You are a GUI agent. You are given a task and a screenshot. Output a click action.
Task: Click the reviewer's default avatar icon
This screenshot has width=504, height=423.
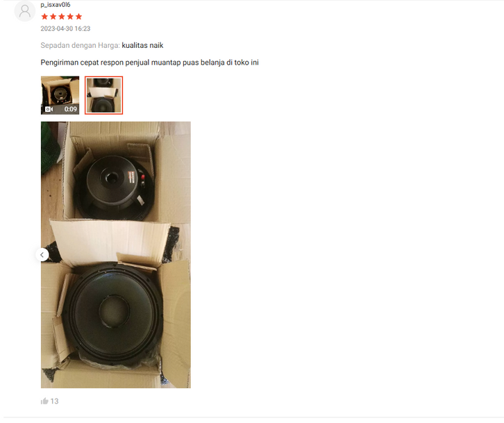[x=25, y=11]
